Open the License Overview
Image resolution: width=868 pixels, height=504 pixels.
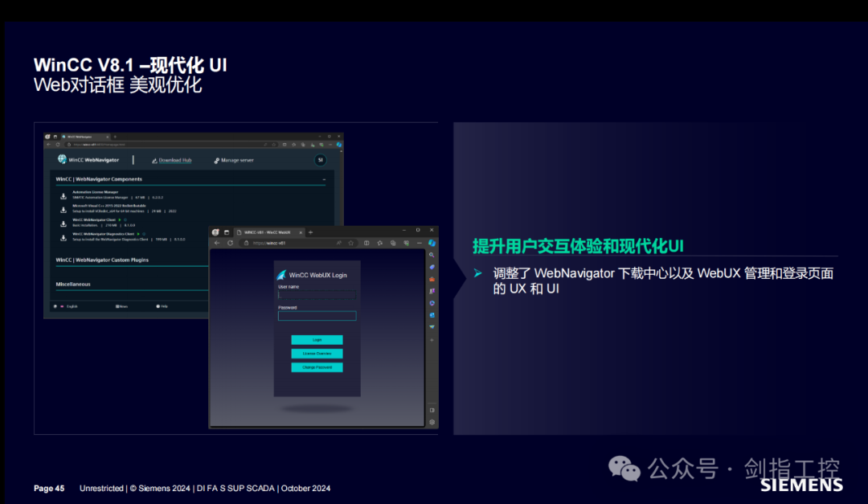[x=317, y=354]
